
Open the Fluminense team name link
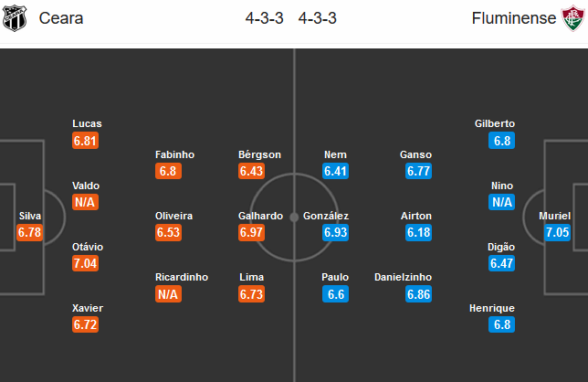[514, 18]
